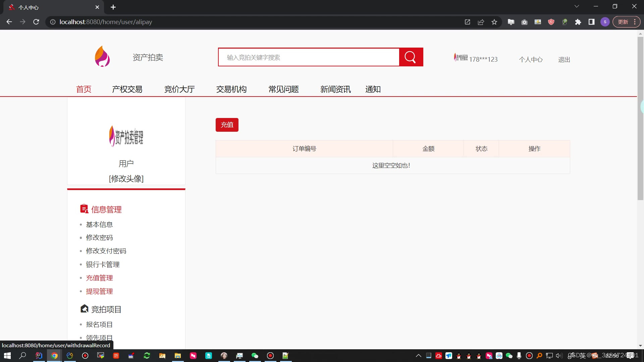Open 新闻资讯 navigation tab
This screenshot has height=362, width=644.
pyautogui.click(x=335, y=89)
